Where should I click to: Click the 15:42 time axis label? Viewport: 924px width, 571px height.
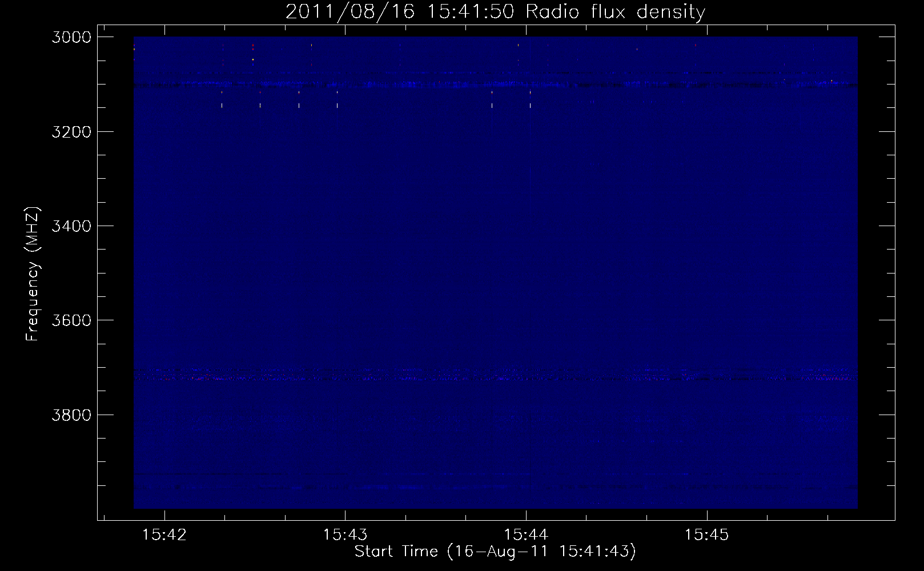click(164, 535)
